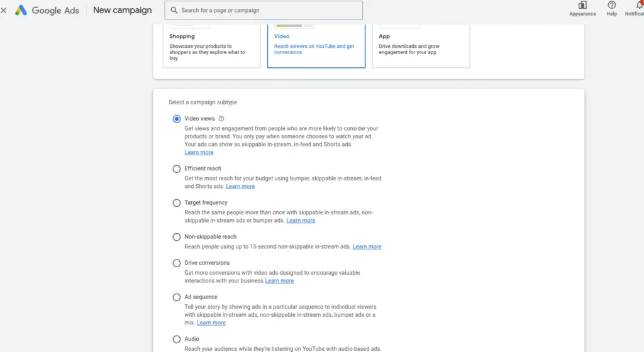Select the App campaign type card
Screen dimensions: 644x352
[x=421, y=46]
